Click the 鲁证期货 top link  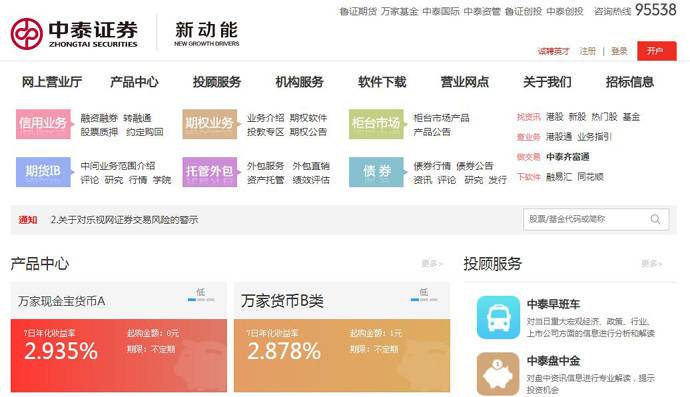coord(358,11)
